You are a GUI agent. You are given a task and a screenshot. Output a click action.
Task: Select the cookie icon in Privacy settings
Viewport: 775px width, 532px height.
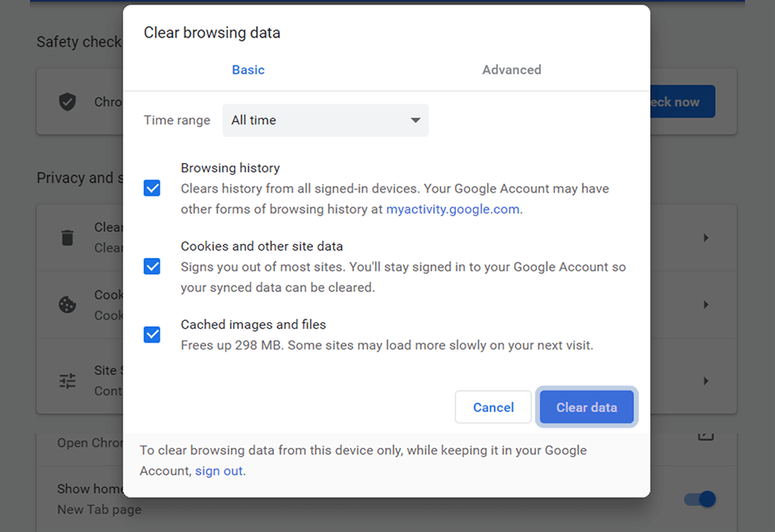pos(68,304)
